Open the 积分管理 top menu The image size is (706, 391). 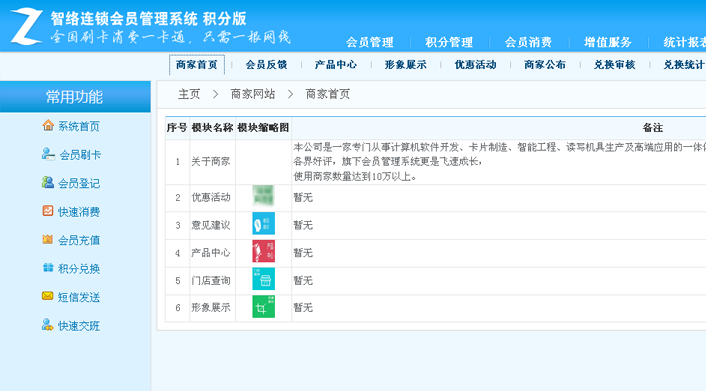(449, 42)
